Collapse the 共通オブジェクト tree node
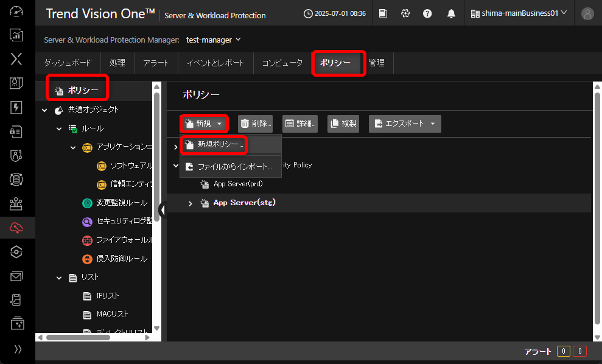This screenshot has height=364, width=602. click(44, 110)
